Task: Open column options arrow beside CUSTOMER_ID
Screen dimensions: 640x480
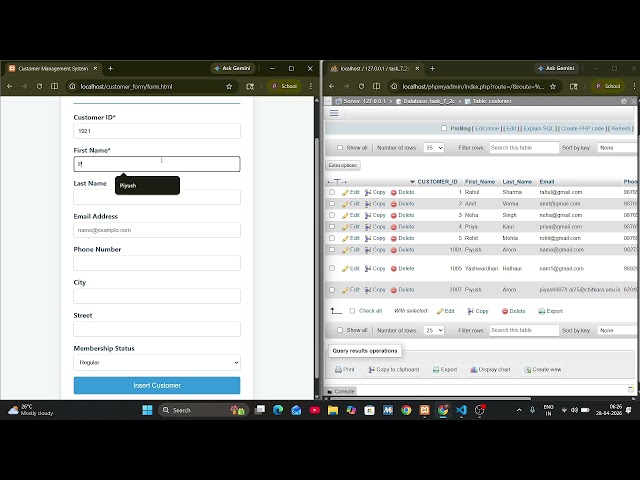Action: tap(412, 182)
